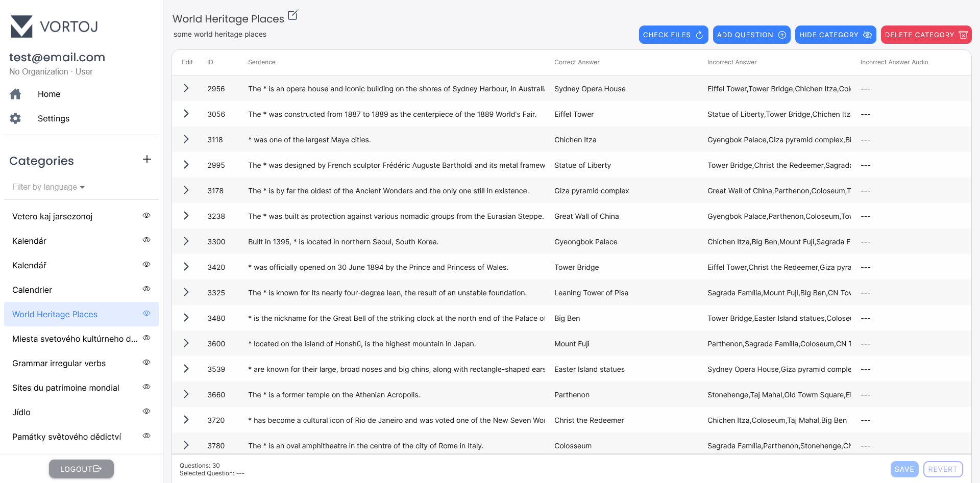980x483 pixels.
Task: Click the red Delete Category button
Action: (x=925, y=35)
